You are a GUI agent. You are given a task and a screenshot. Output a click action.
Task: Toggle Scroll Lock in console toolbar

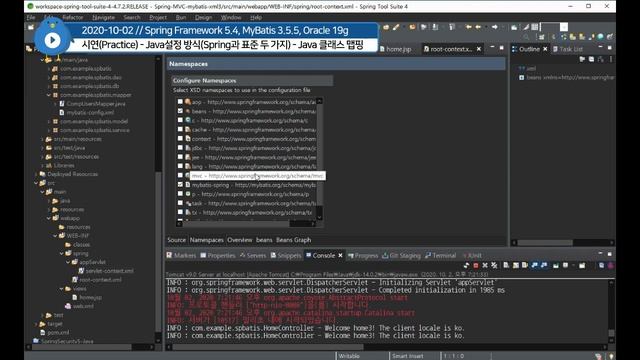click(516, 265)
